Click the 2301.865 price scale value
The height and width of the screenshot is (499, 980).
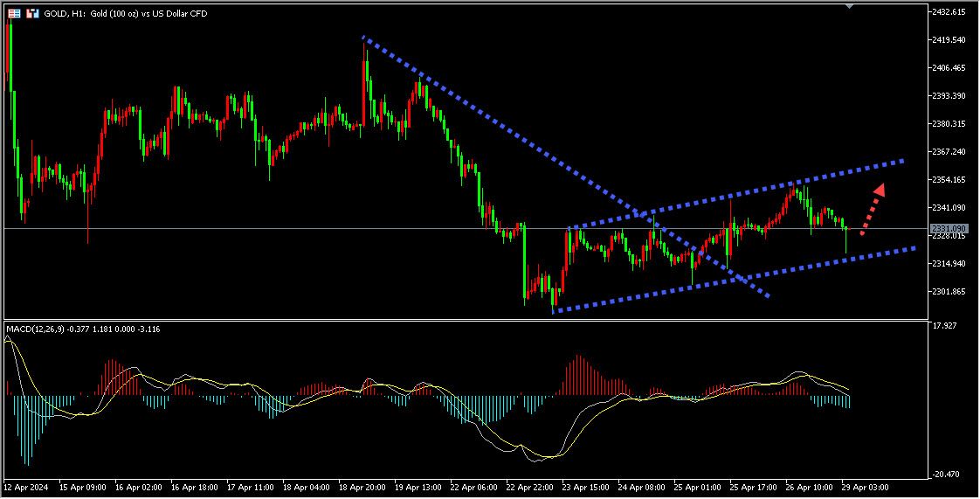[949, 292]
